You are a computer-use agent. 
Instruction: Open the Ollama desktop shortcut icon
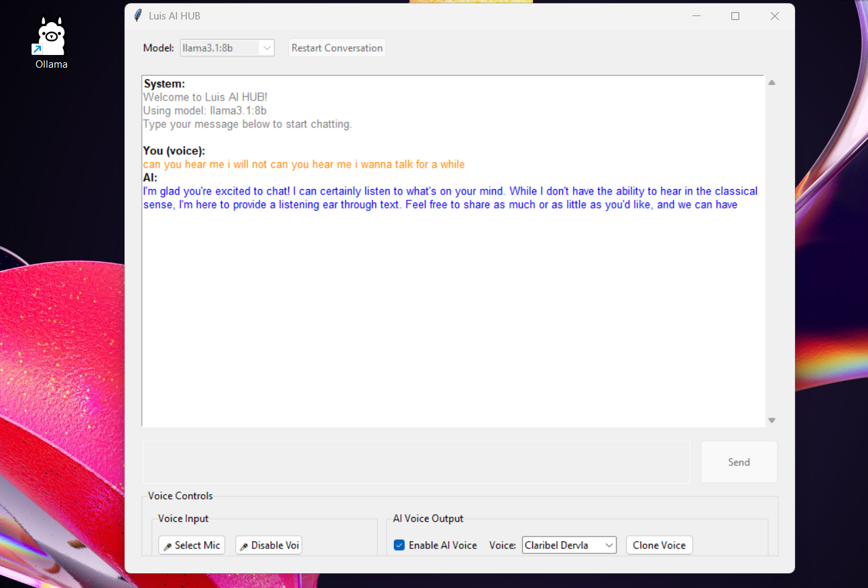52,44
